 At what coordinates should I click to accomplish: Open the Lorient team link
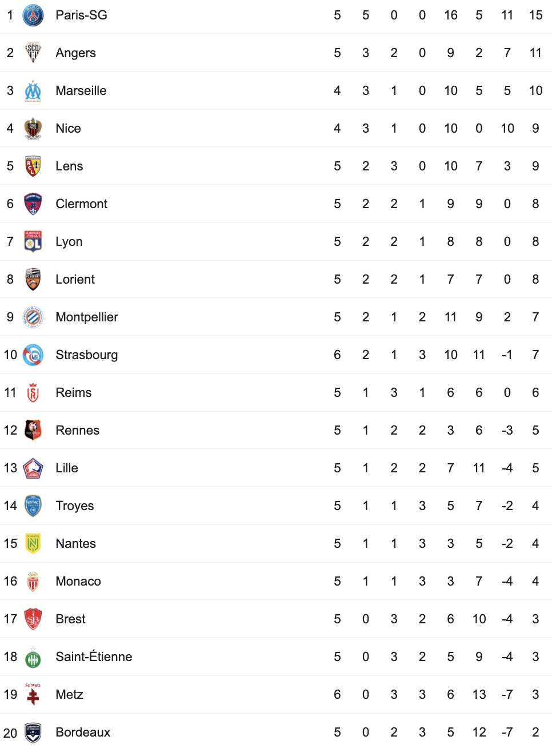click(75, 280)
